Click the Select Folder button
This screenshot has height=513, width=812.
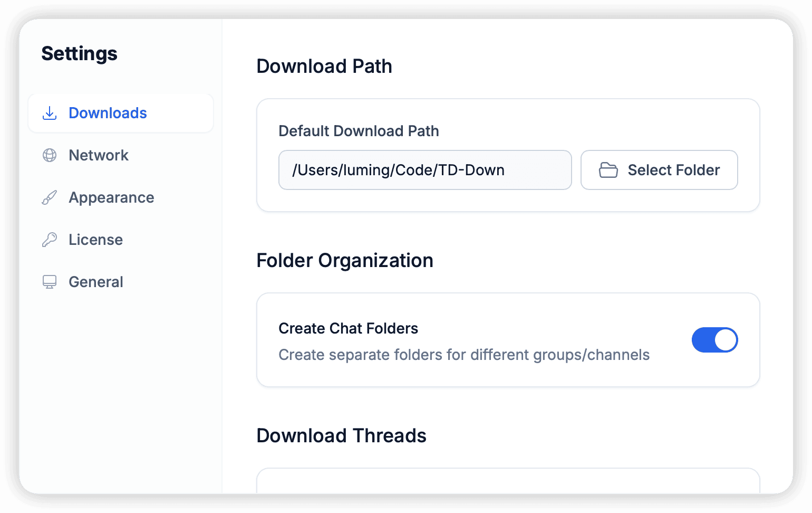coord(659,170)
